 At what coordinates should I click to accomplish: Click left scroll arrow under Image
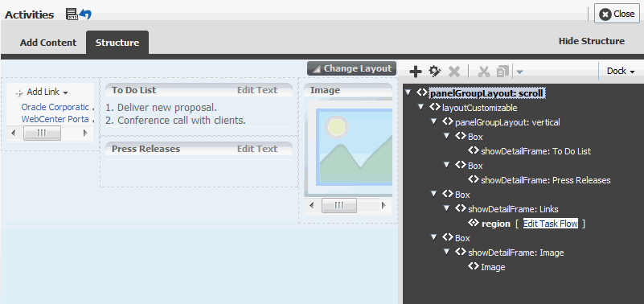pyautogui.click(x=312, y=205)
